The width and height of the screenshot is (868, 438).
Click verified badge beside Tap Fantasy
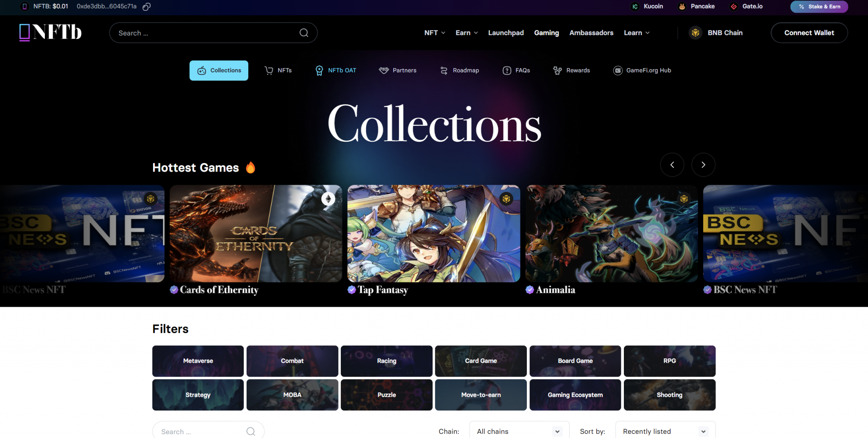pyautogui.click(x=351, y=290)
